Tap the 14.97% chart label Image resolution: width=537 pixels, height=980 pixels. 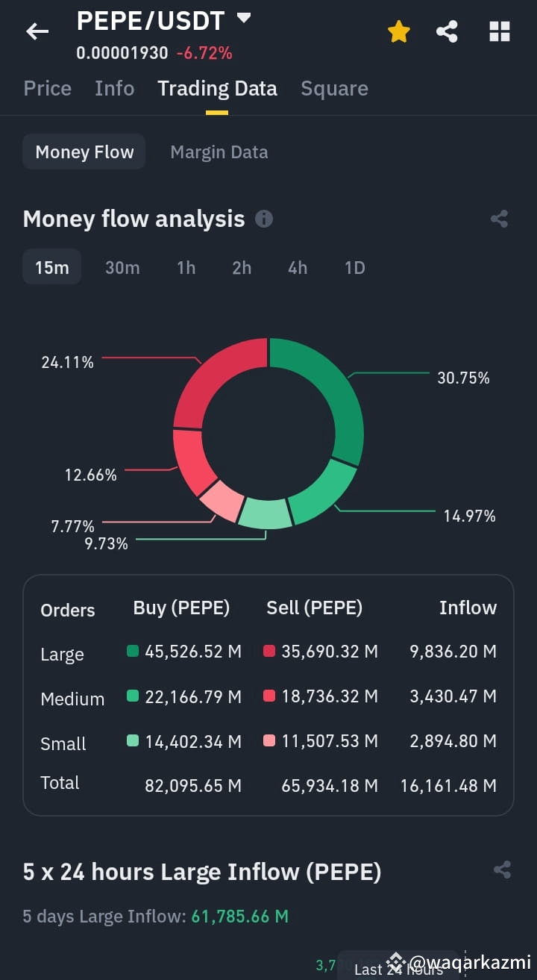[x=469, y=516]
